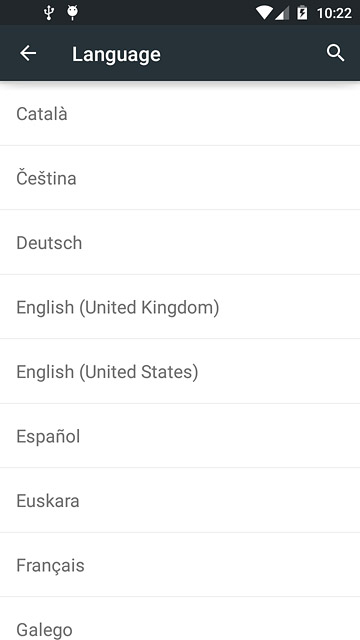The height and width of the screenshot is (640, 360).
Task: Open the search magnifier icon
Action: click(336, 53)
